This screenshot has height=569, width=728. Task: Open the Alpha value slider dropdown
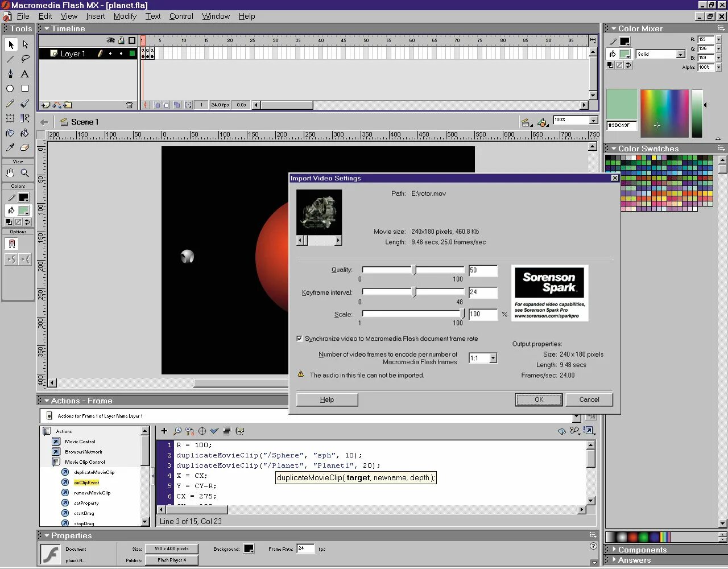coord(718,67)
